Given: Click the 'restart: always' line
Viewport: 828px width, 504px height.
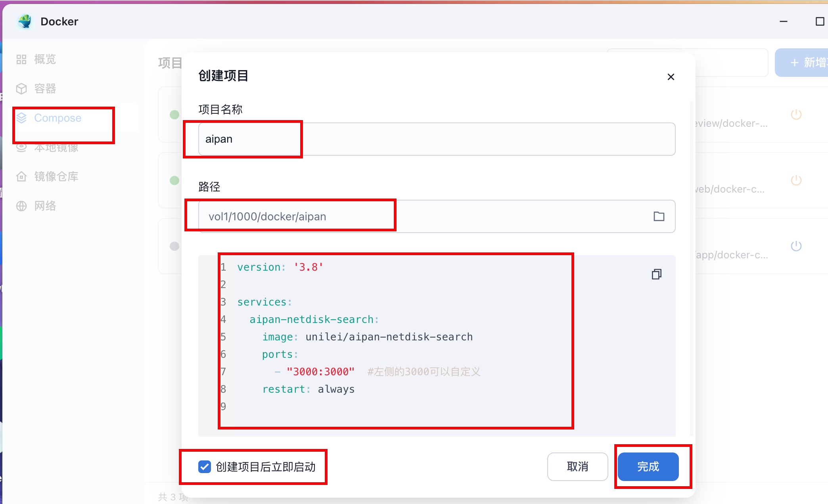Looking at the screenshot, I should click(x=308, y=389).
